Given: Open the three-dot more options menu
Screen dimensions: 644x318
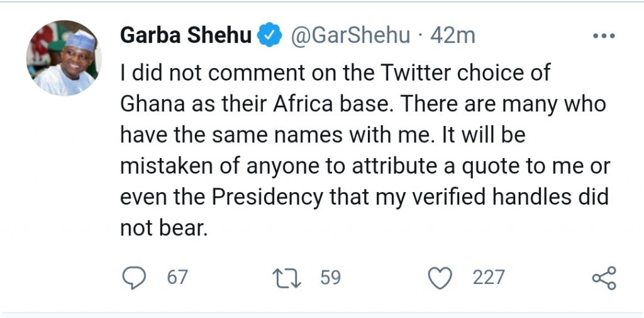Looking at the screenshot, I should [x=604, y=36].
